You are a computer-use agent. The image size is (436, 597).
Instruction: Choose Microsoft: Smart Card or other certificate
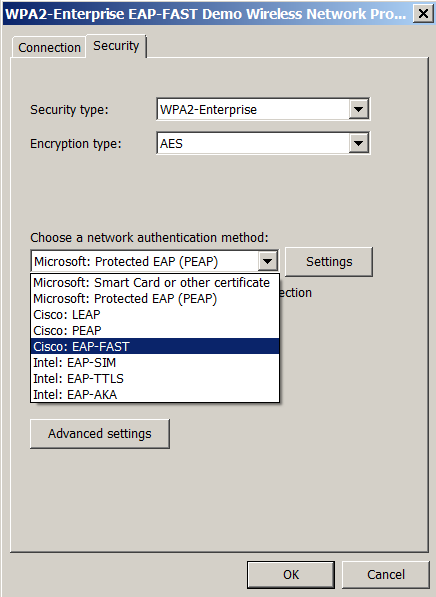point(155,283)
